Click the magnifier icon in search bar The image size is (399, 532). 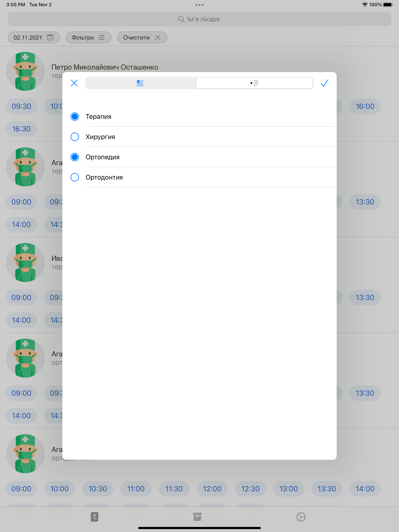(x=181, y=19)
